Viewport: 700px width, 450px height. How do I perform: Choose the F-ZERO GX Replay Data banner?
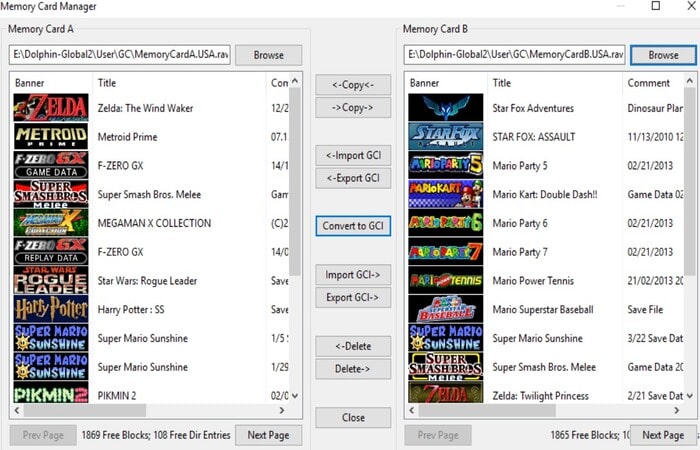click(51, 252)
